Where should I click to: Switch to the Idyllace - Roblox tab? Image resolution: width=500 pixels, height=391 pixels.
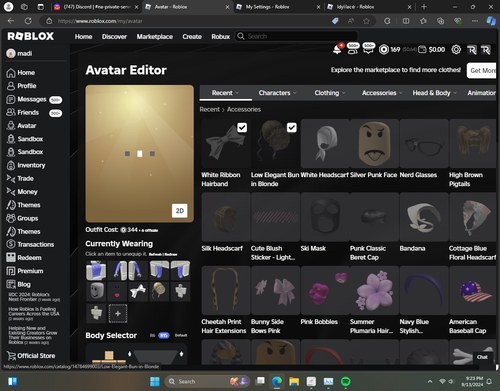coord(369,7)
